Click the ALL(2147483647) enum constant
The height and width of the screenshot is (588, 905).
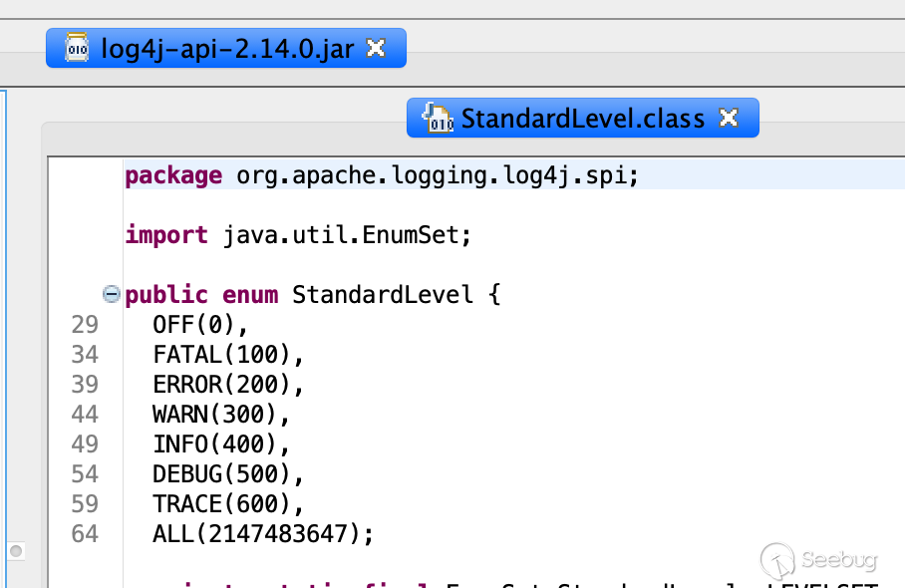(261, 534)
